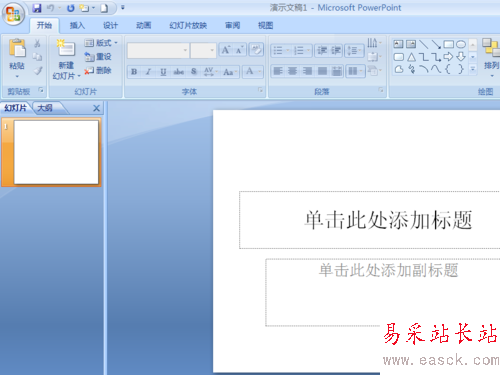Toggle Underline formatting
The height and width of the screenshot is (375, 500).
tap(163, 72)
